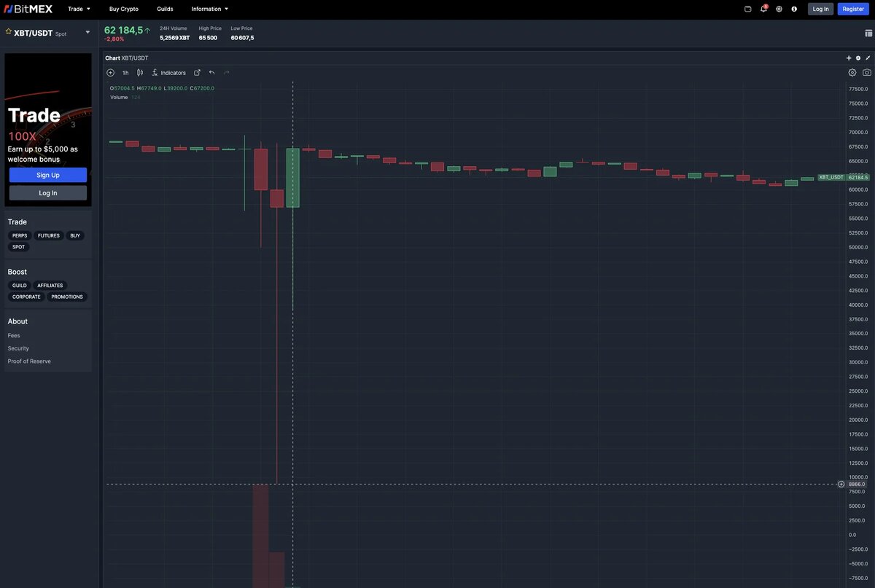
Task: Select the SPOT filter under Trade
Action: point(18,246)
